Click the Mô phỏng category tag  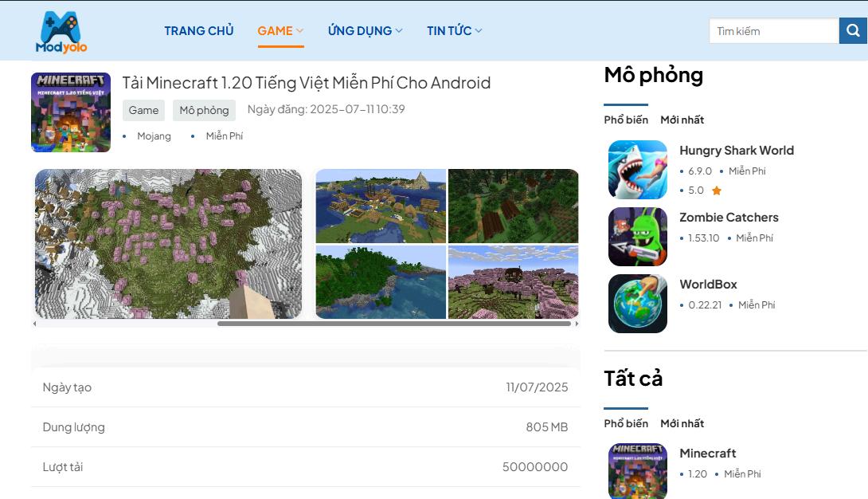tap(205, 110)
